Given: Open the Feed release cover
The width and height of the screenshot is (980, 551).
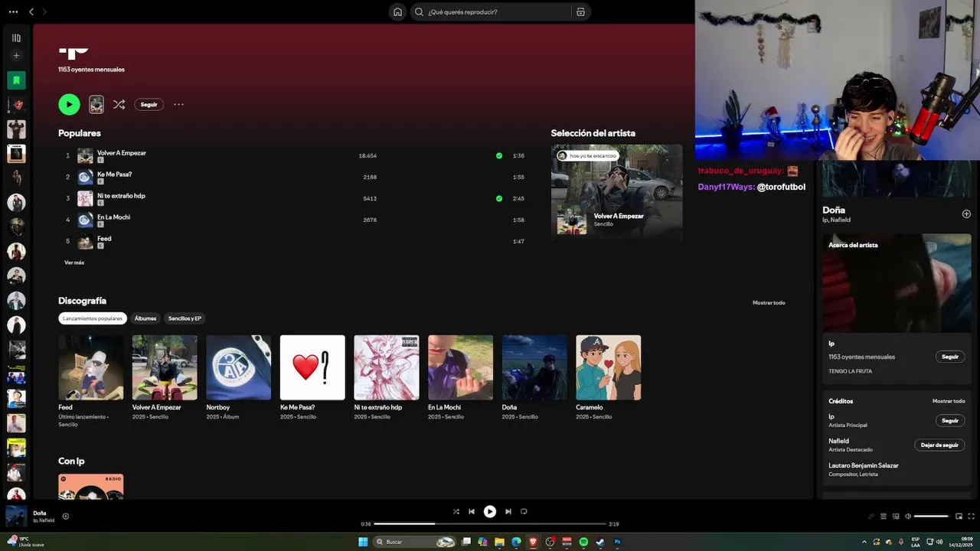Looking at the screenshot, I should [90, 367].
